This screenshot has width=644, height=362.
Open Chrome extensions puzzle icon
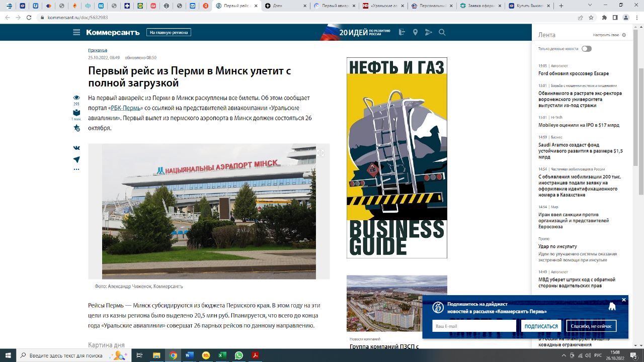click(604, 17)
